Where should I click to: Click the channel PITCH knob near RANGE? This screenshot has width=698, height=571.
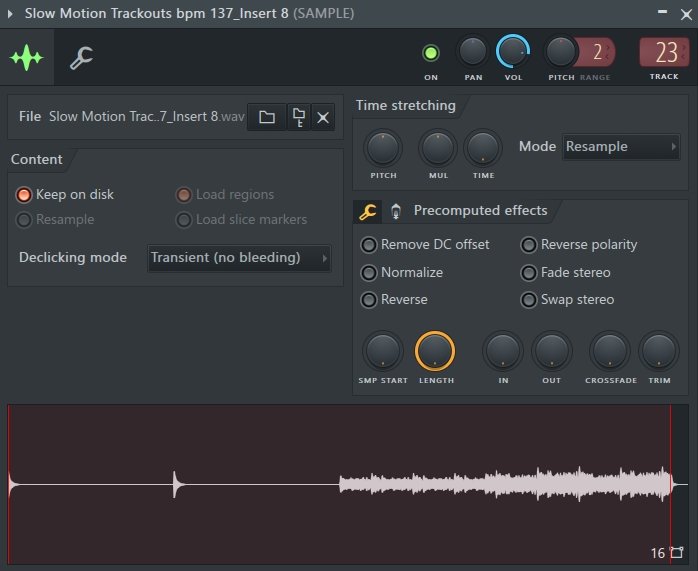click(x=561, y=52)
